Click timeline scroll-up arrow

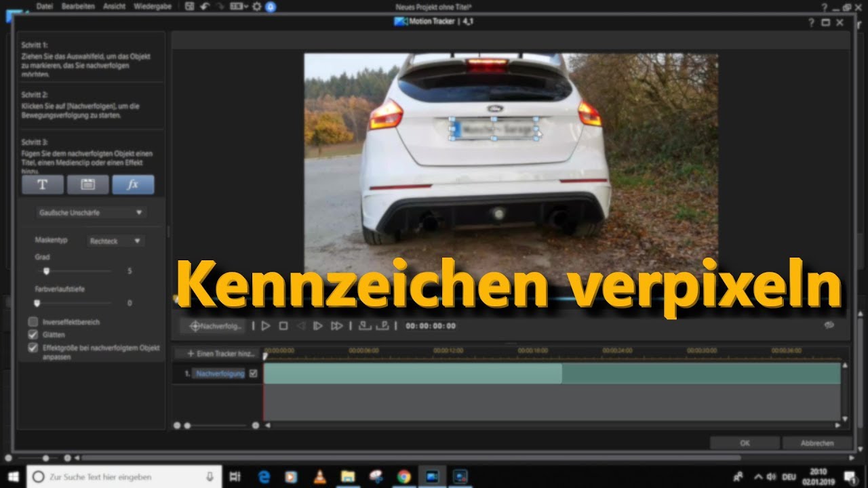pyautogui.click(x=844, y=366)
